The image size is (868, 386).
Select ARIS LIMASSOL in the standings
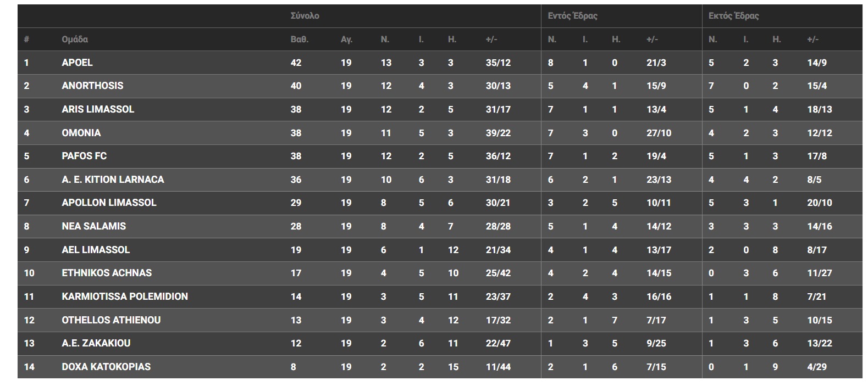98,109
